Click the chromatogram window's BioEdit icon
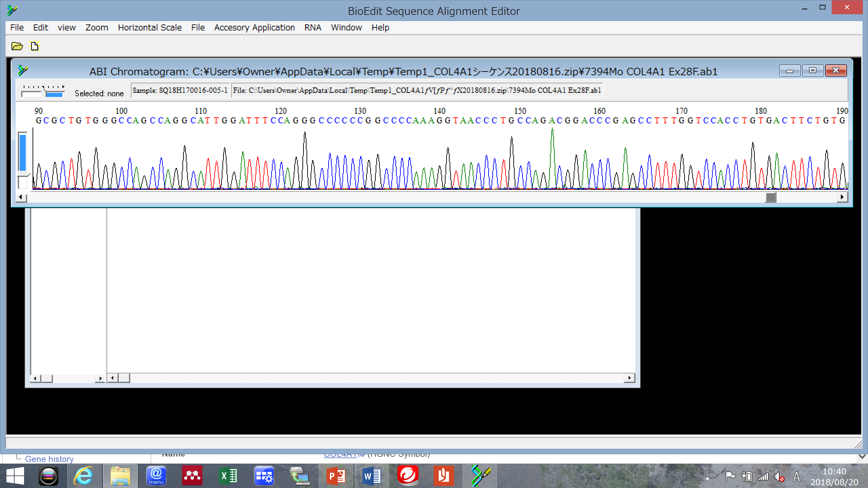This screenshot has height=488, width=868. tap(23, 70)
